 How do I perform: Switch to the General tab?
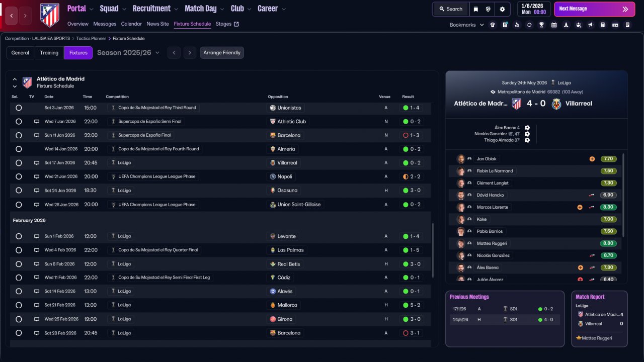pos(20,53)
